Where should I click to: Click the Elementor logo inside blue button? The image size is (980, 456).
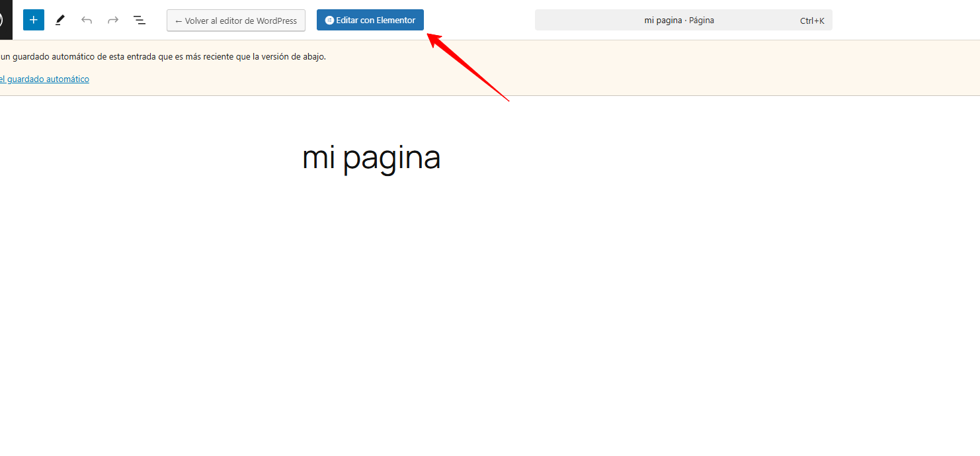329,21
